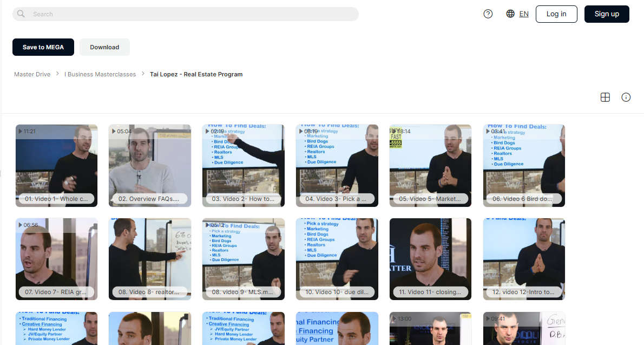Play 03. Video 2- How to...
Image resolution: width=644 pixels, height=345 pixels.
pyautogui.click(x=244, y=166)
